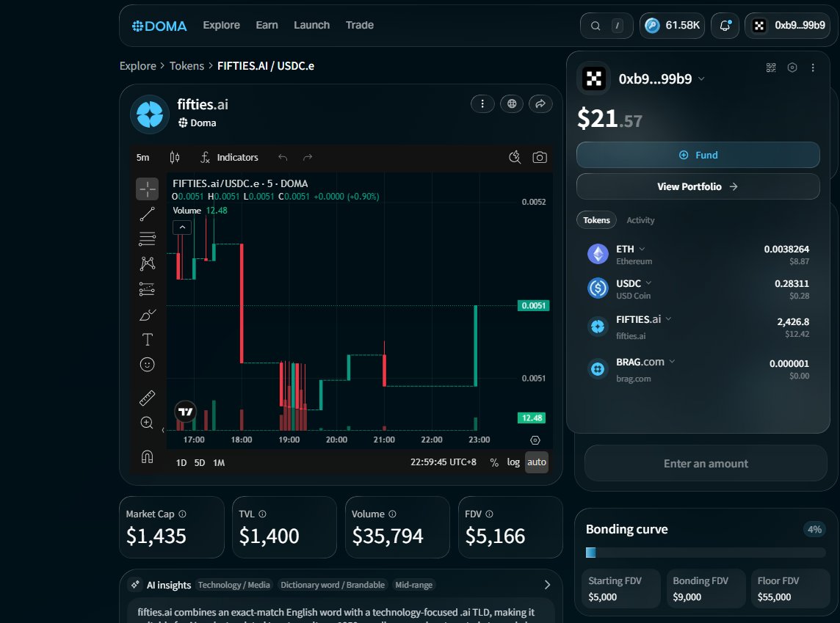Redo the chart action
The width and height of the screenshot is (840, 623).
pyautogui.click(x=308, y=157)
